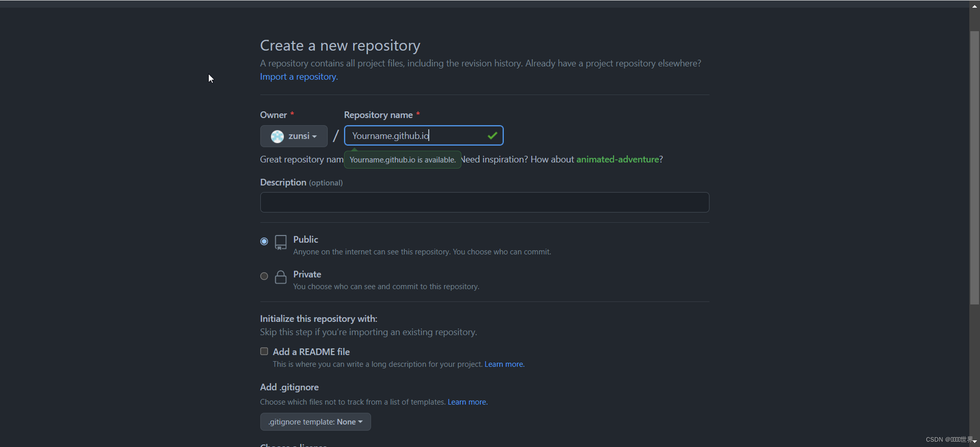980x447 pixels.
Task: Click the vertical scrollbar thumb
Action: pos(974,168)
